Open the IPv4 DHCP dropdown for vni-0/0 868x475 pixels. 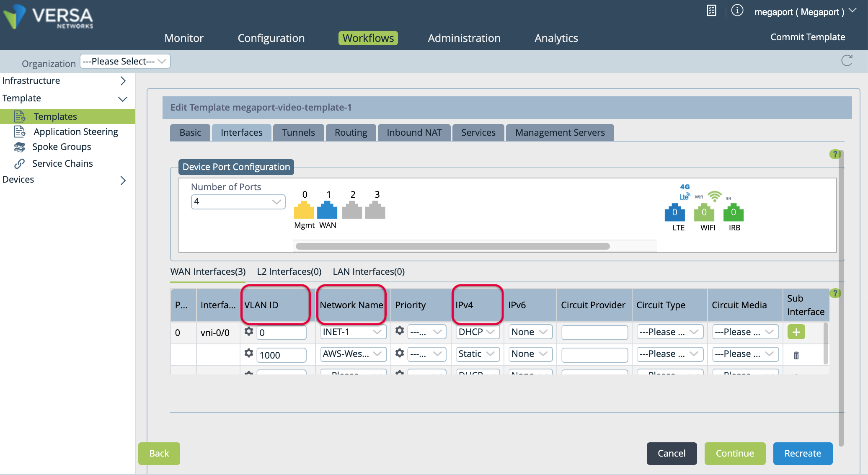click(x=477, y=331)
